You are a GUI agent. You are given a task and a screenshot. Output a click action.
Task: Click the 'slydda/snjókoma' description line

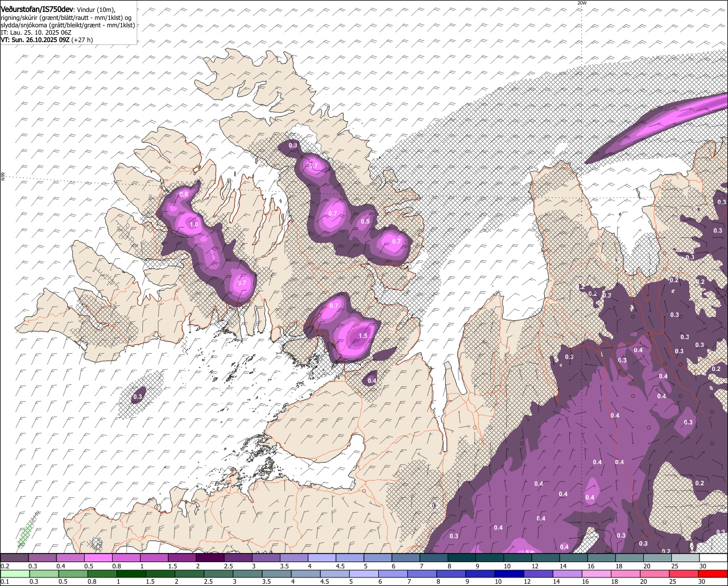[x=67, y=26]
